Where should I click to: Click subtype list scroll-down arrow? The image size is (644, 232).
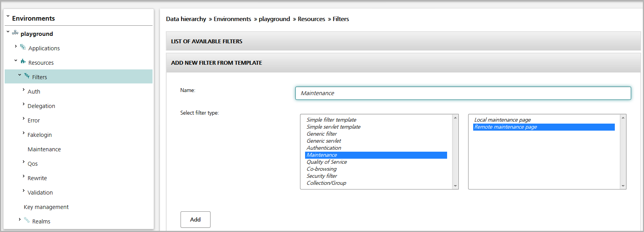click(x=623, y=186)
